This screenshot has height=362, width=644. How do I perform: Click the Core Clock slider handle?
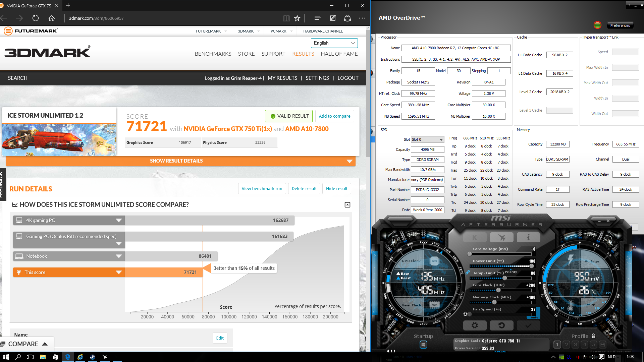coord(498,290)
